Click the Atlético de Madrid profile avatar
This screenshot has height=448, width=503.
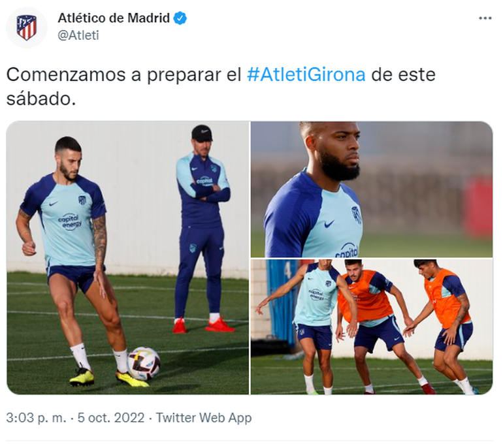[27, 27]
